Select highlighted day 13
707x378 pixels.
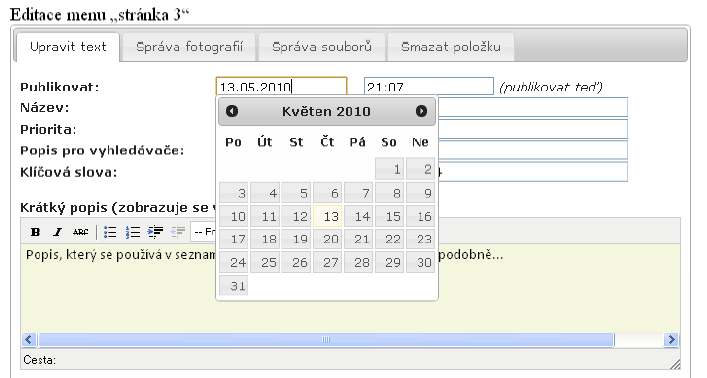pos(327,216)
